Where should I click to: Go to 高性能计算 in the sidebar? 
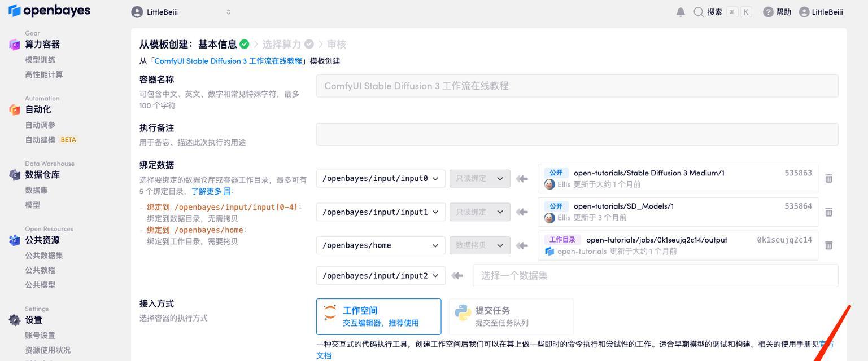pyautogui.click(x=44, y=74)
